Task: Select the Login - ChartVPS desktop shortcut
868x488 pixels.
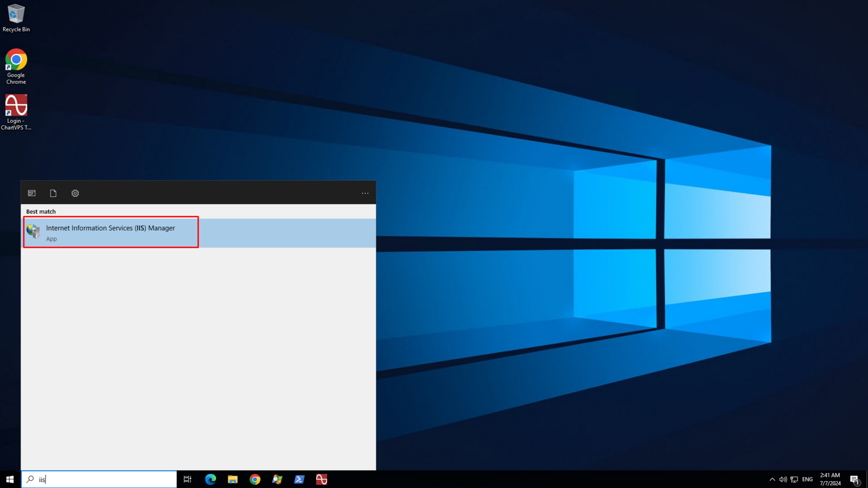Action: [x=16, y=112]
